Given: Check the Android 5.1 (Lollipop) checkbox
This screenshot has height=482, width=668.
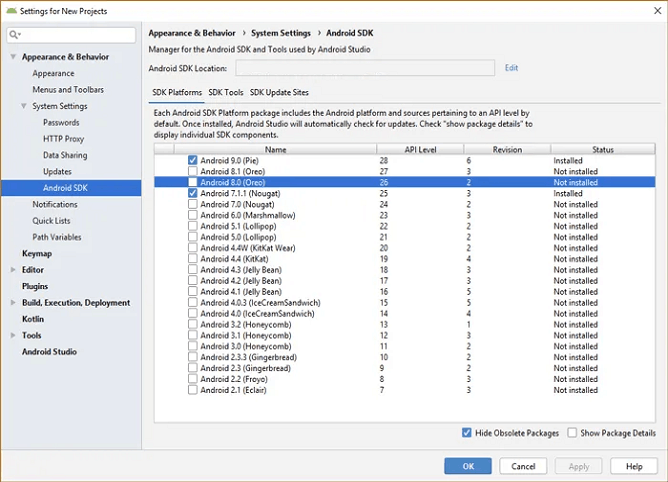Looking at the screenshot, I should (x=193, y=226).
